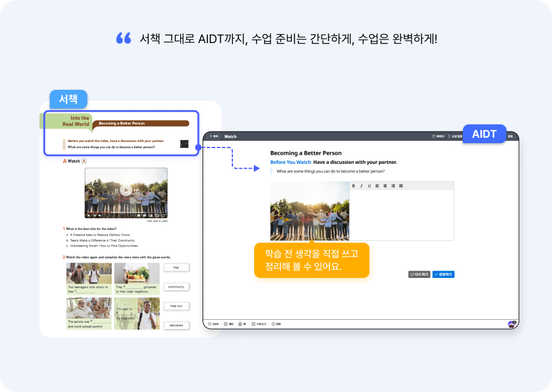Click the fullscreen icon on textbook video

[163, 215]
